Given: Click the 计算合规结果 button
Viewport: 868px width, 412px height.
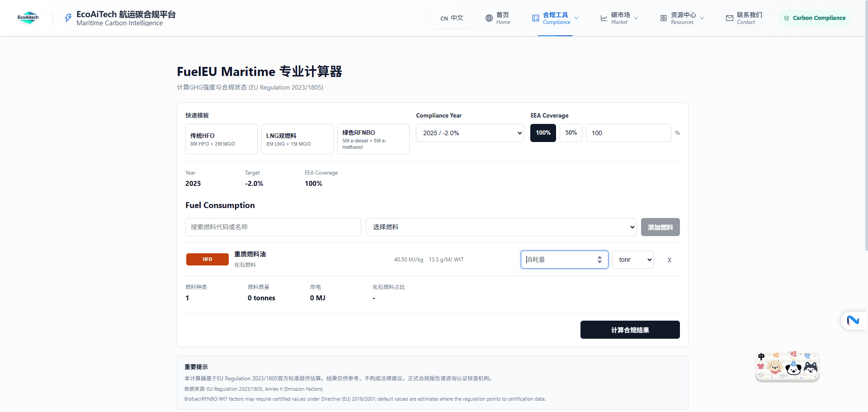Looking at the screenshot, I should click(630, 330).
